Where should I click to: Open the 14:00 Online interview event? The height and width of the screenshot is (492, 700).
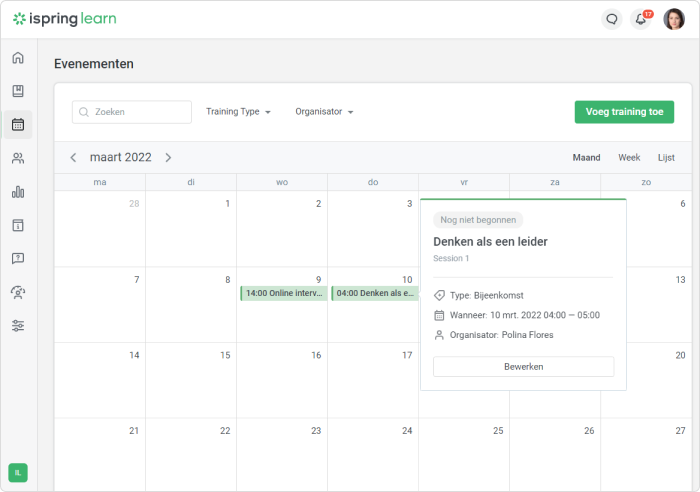pyautogui.click(x=284, y=293)
